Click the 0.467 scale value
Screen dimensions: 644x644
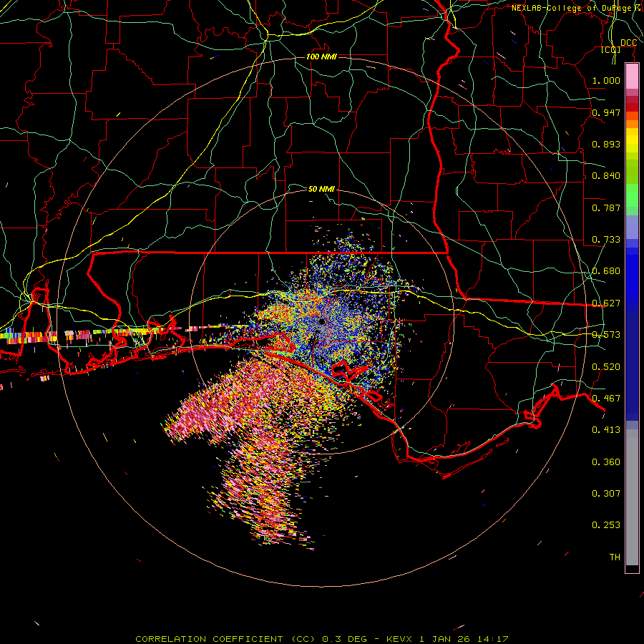tap(606, 399)
